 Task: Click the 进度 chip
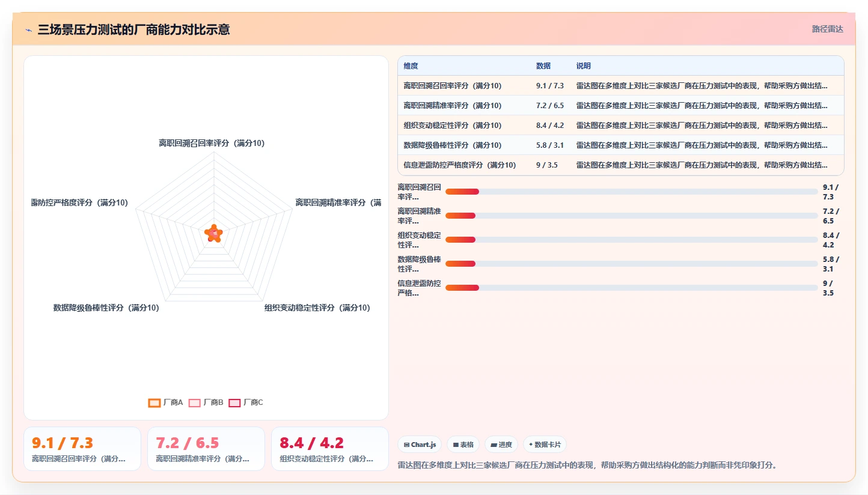click(501, 445)
